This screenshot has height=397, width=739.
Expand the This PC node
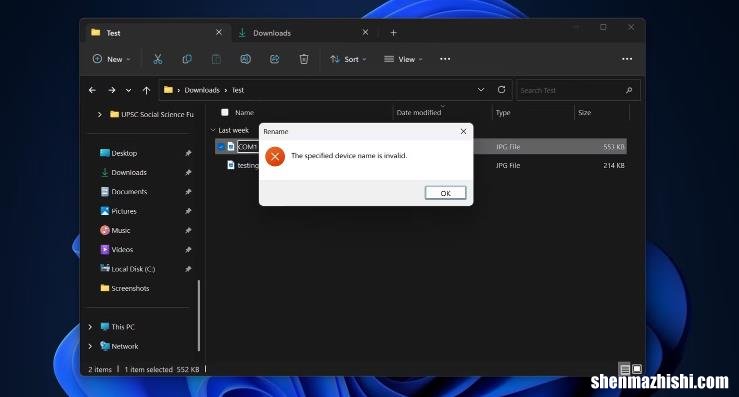90,327
